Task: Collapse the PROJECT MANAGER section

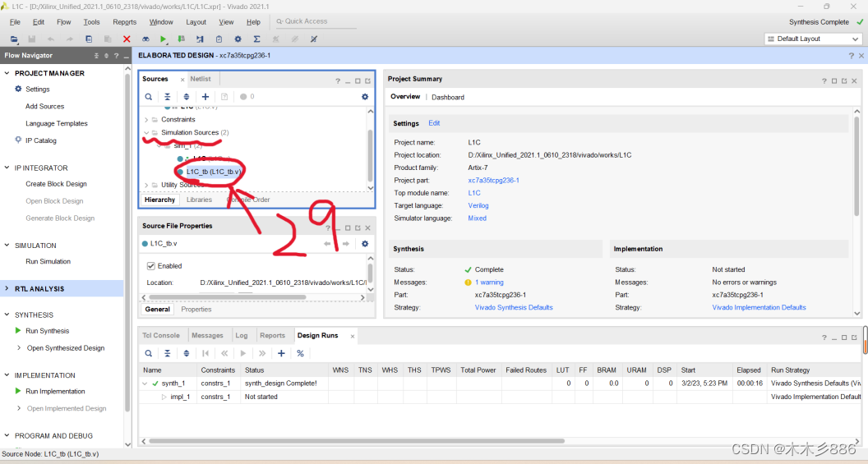Action: [7, 73]
